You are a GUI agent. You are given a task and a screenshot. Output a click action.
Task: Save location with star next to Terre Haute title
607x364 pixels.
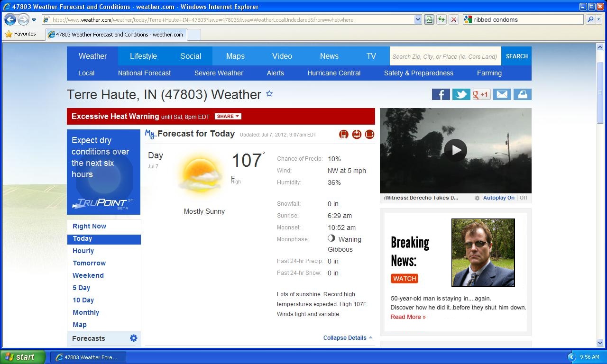click(269, 94)
